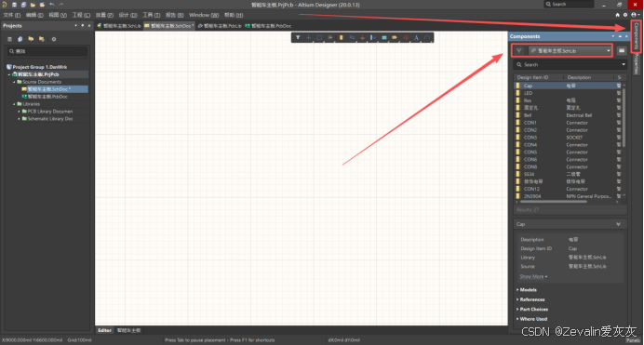
Task: Switch to the .SchLib document tab
Action: tap(119, 25)
